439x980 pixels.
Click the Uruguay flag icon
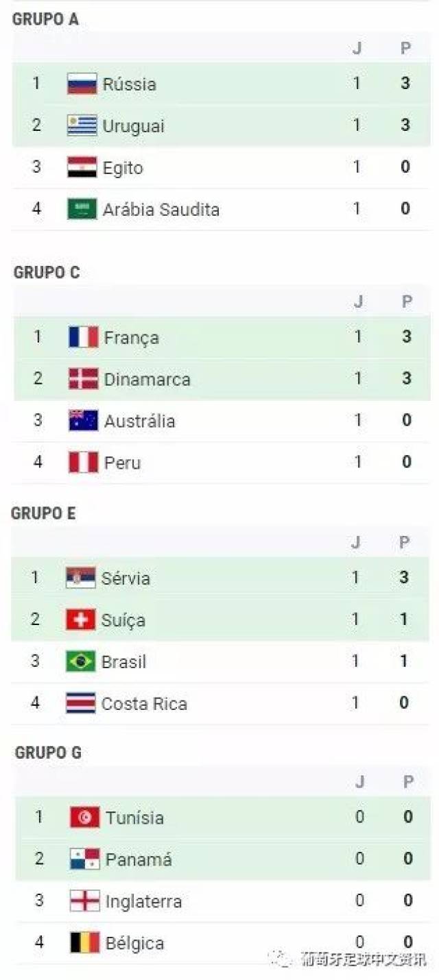82,126
